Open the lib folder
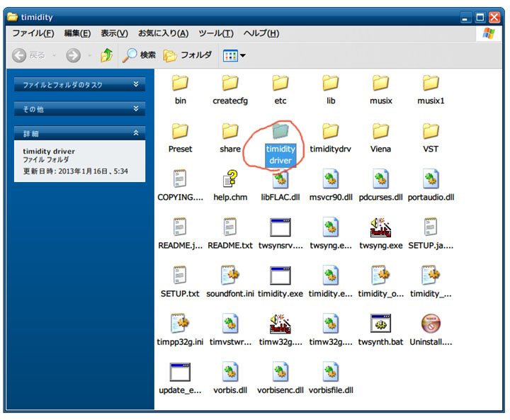Viewport: 510px width, 420px height. pos(331,89)
